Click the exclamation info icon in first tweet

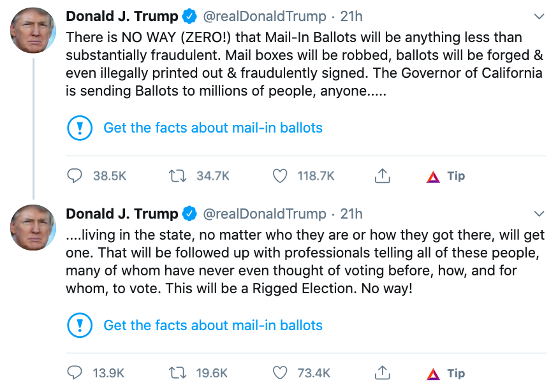pos(80,128)
